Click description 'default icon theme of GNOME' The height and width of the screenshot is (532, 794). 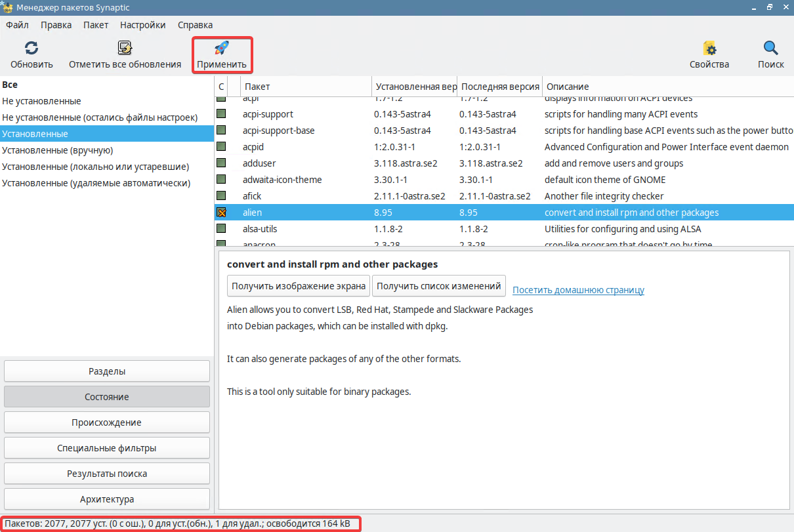606,180
